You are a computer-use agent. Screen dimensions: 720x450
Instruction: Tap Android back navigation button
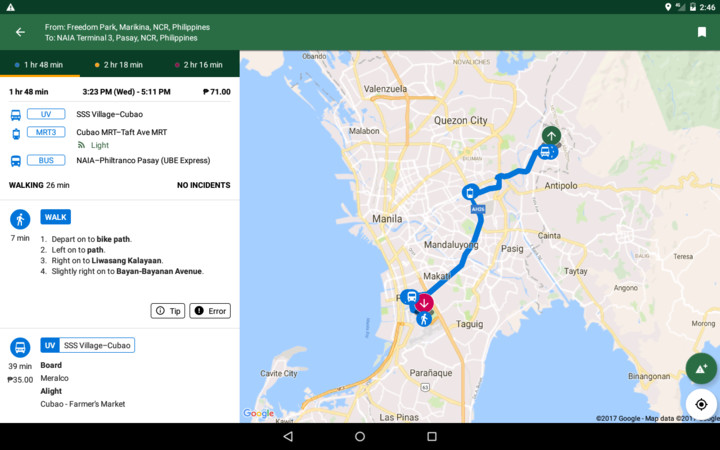pyautogui.click(x=288, y=436)
